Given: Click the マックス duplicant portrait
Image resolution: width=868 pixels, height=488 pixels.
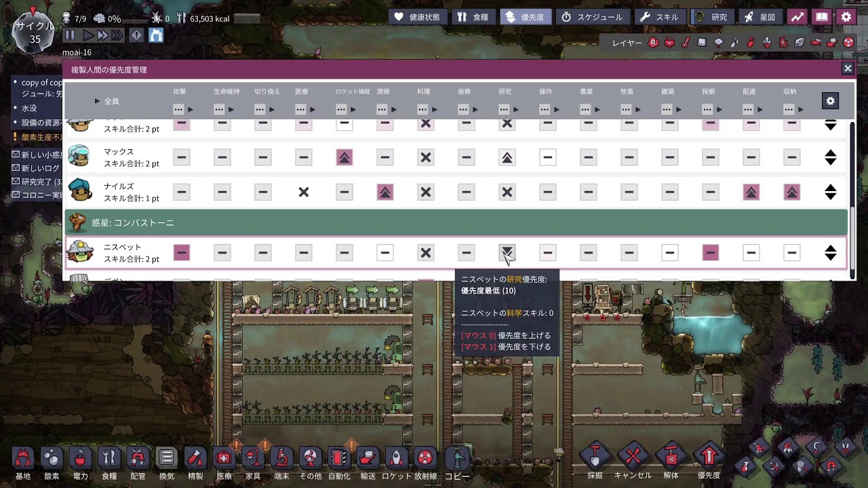Looking at the screenshot, I should pos(79,156).
